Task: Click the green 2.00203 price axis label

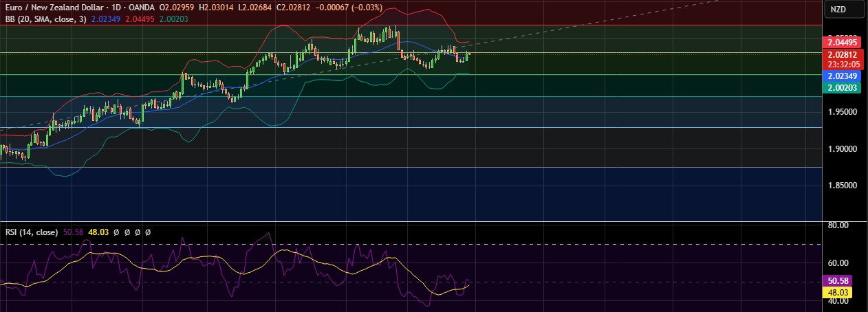Action: pos(837,87)
